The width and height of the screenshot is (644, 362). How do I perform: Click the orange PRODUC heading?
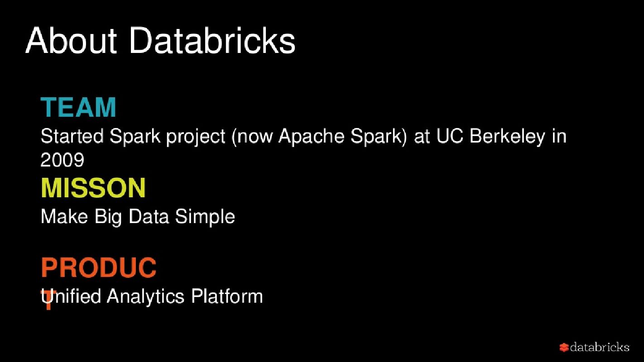click(99, 267)
